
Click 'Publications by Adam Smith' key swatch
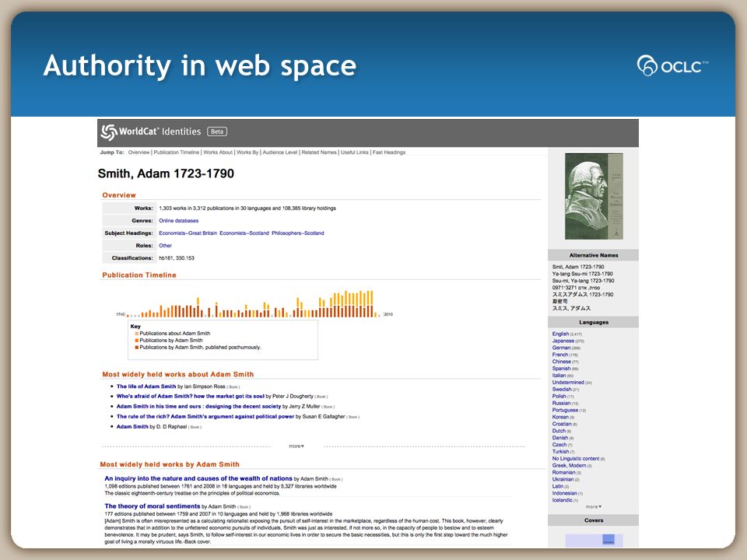137,341
